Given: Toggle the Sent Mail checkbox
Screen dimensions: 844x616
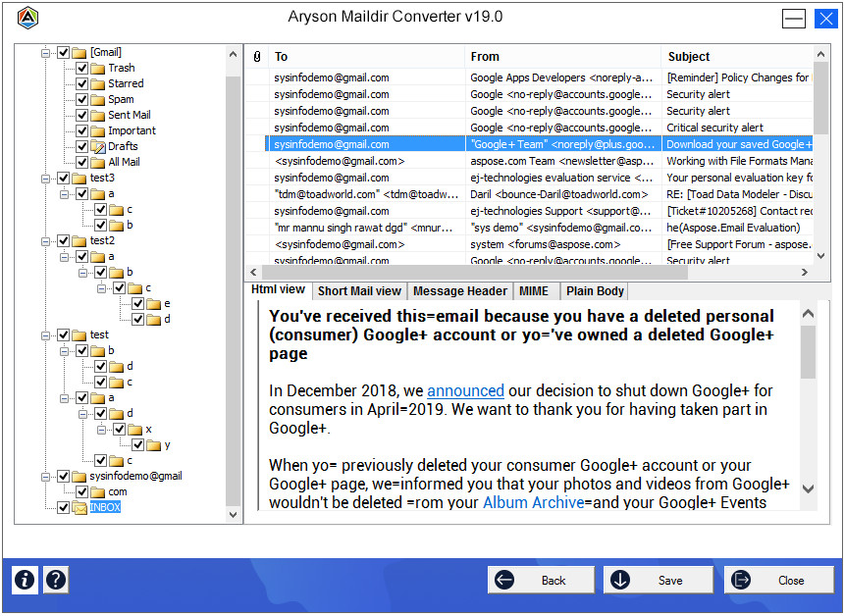Looking at the screenshot, I should pyautogui.click(x=82, y=115).
